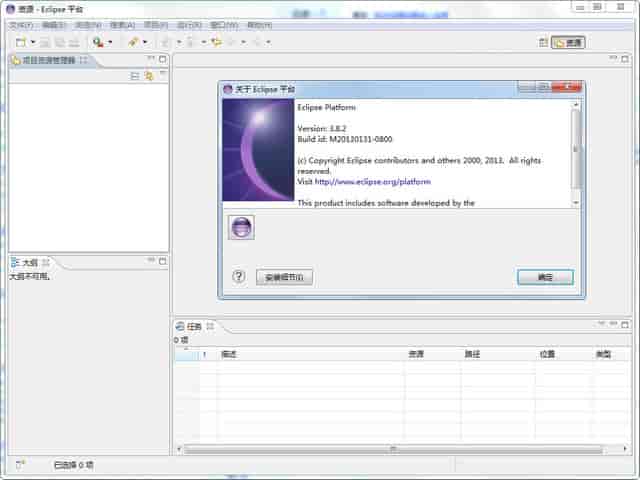640x480 pixels.
Task: Maximize the editor area
Action: [x=625, y=59]
